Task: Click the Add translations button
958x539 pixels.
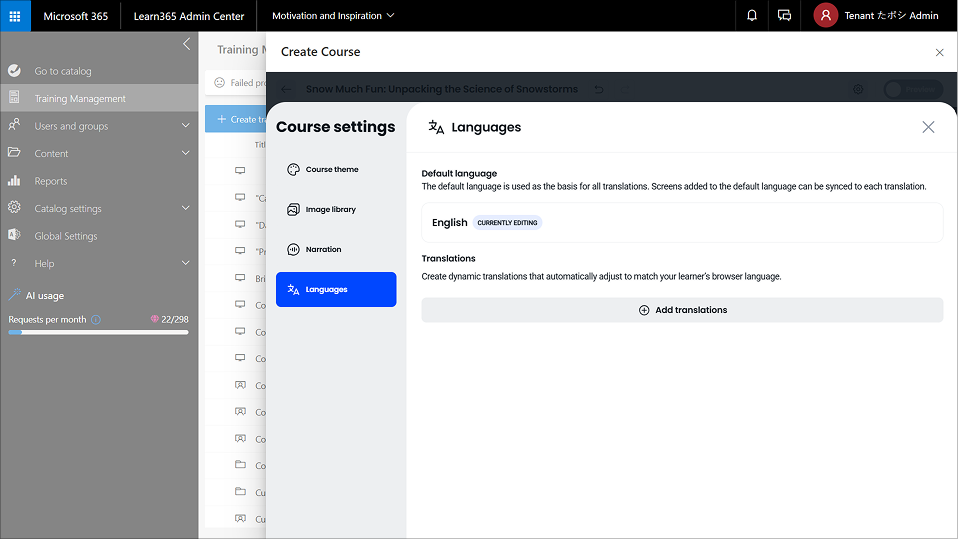Action: [682, 310]
